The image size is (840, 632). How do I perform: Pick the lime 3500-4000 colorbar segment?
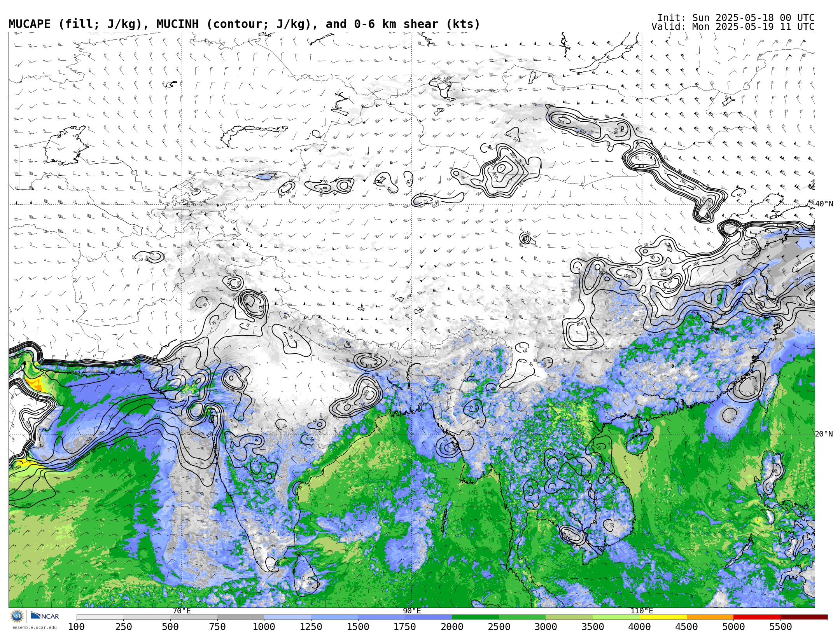pyautogui.click(x=616, y=617)
